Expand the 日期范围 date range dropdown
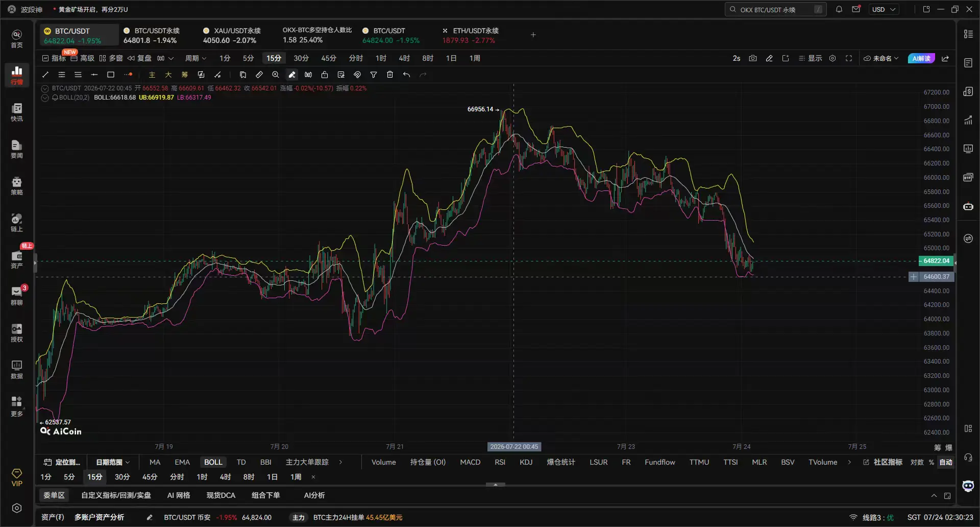980x527 pixels. [112, 462]
